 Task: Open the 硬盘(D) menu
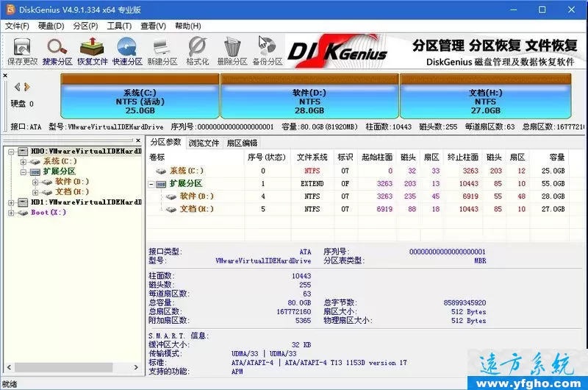(51, 26)
